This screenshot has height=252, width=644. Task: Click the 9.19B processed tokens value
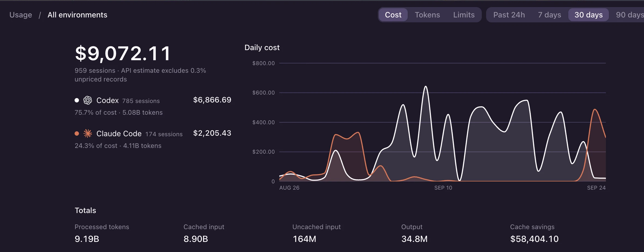pyautogui.click(x=87, y=239)
